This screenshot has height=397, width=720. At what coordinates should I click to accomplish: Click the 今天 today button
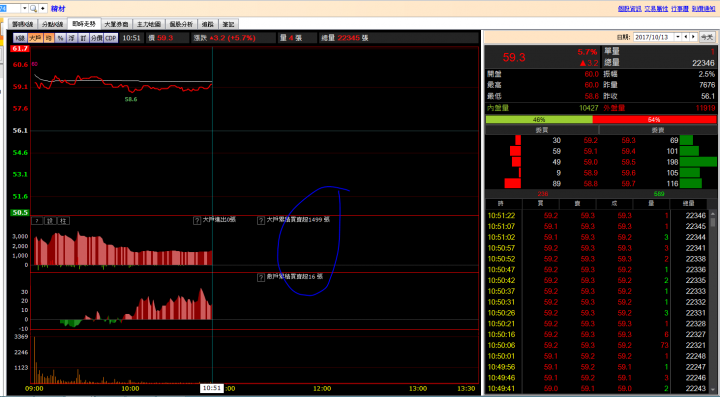coord(707,37)
